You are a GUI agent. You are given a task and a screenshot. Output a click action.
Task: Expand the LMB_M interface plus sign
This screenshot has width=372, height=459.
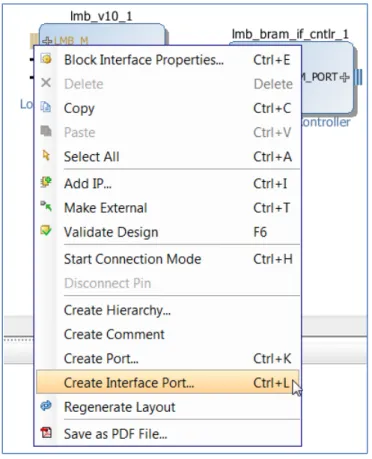pyautogui.click(x=47, y=41)
